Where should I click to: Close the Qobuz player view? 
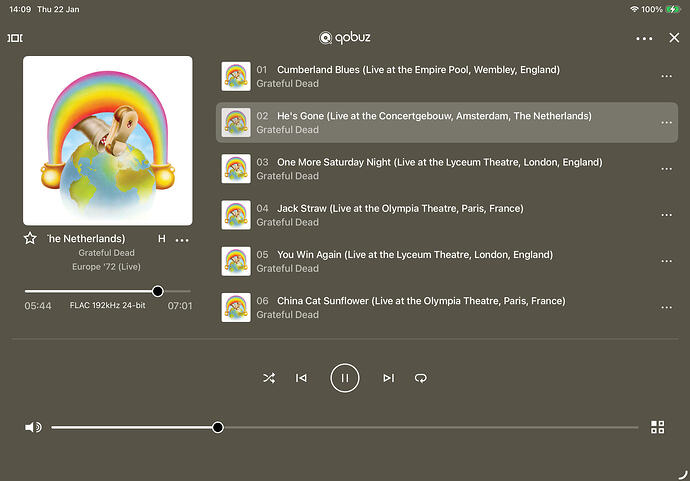tap(674, 38)
